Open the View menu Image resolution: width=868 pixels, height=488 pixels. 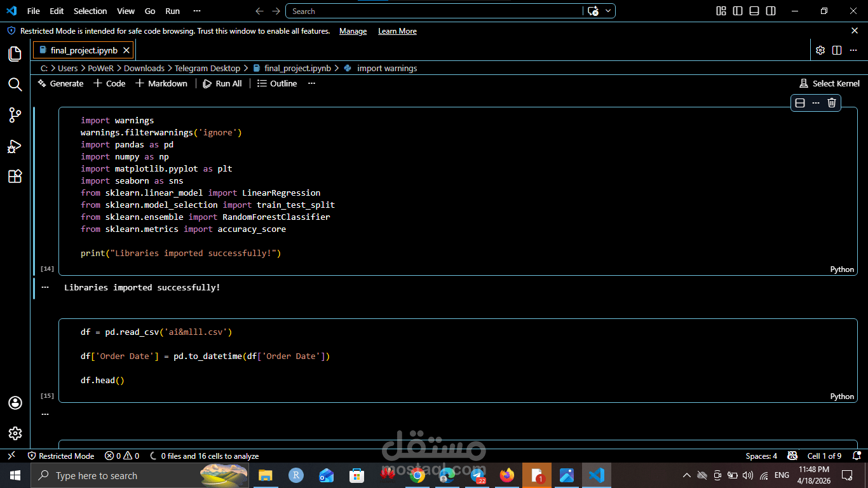pos(126,11)
